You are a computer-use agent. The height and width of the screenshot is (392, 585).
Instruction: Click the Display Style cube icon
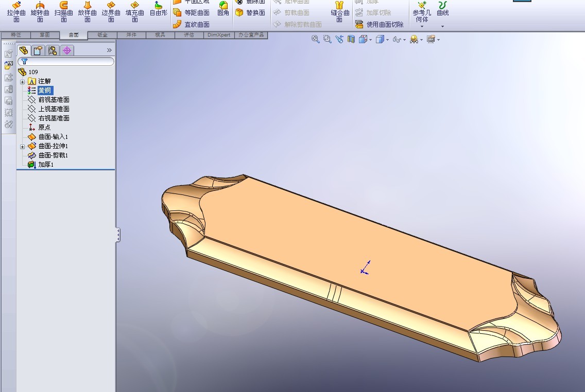[380, 39]
